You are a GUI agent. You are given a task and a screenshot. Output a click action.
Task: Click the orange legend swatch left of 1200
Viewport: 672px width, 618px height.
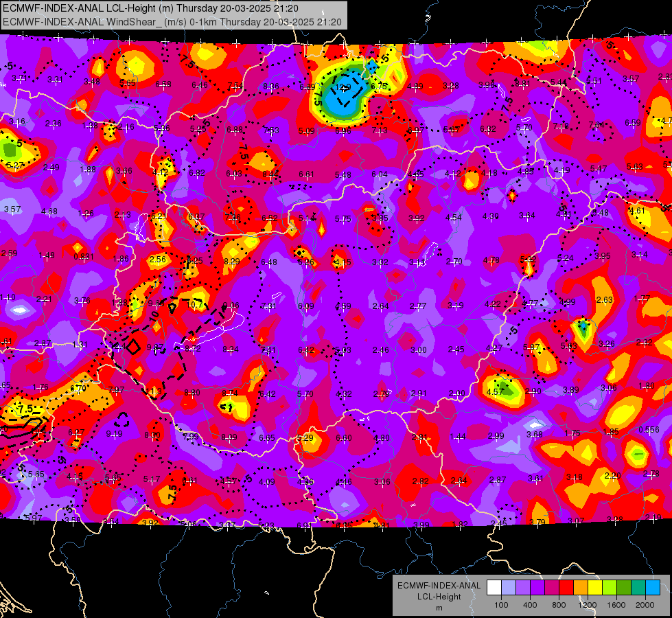pyautogui.click(x=581, y=588)
